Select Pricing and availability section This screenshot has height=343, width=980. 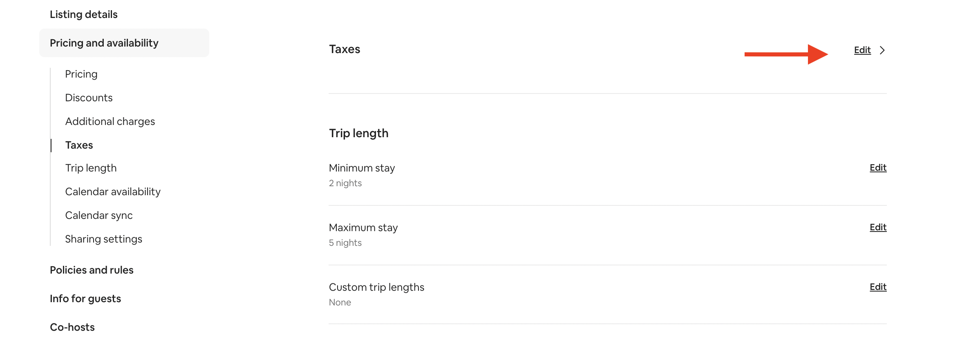coord(104,43)
